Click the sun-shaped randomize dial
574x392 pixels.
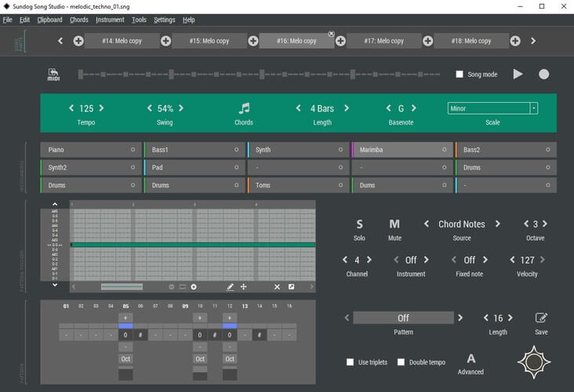(x=534, y=362)
